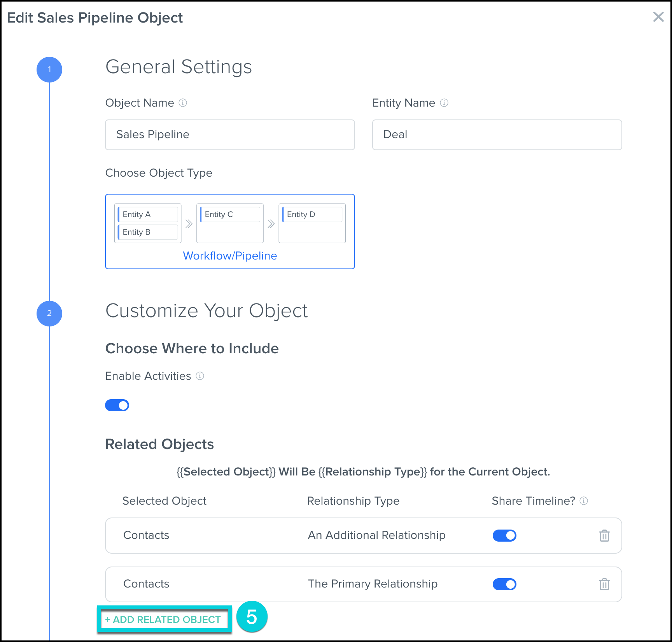
Task: Open the second Contacts selected object field
Action: point(146,584)
